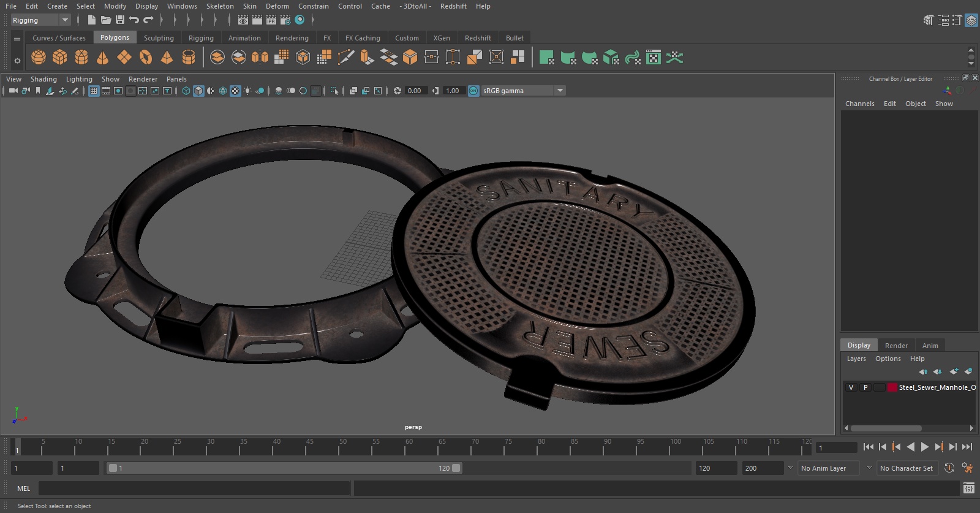Open the Channels menu in Channel Box
Image resolution: width=980 pixels, height=513 pixels.
pyautogui.click(x=860, y=104)
